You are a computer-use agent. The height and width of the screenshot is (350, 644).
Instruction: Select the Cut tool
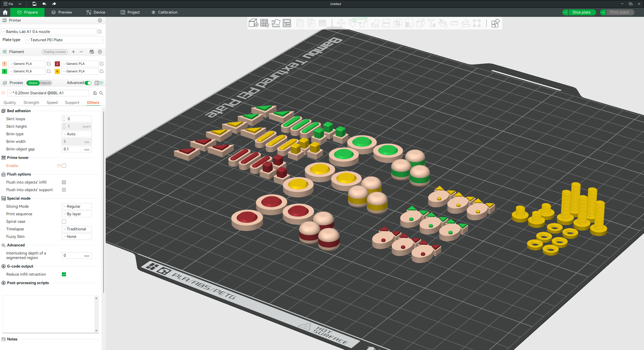coord(386,23)
